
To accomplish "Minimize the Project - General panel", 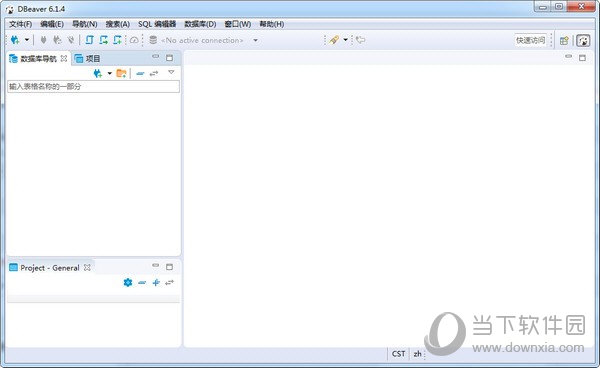I will coord(155,265).
